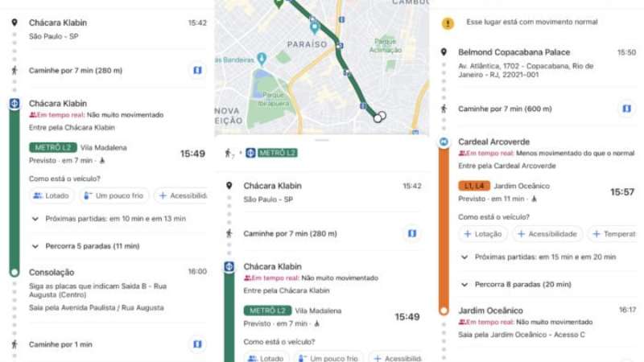Add Lotação feedback chip

point(483,234)
